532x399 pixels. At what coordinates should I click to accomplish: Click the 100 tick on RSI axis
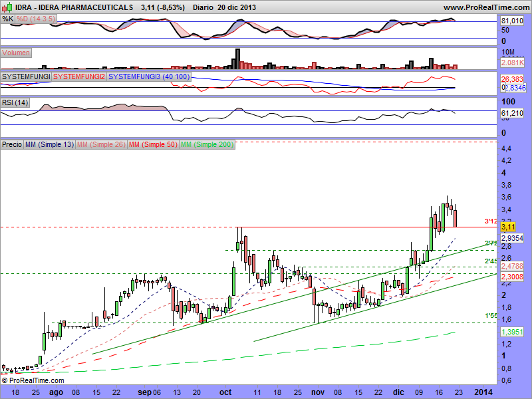[508, 102]
